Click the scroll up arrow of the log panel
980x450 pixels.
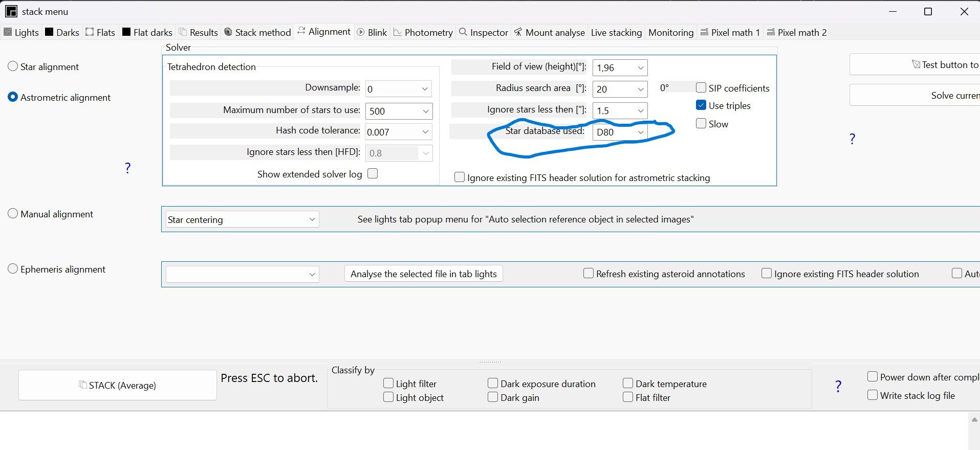coord(974,420)
